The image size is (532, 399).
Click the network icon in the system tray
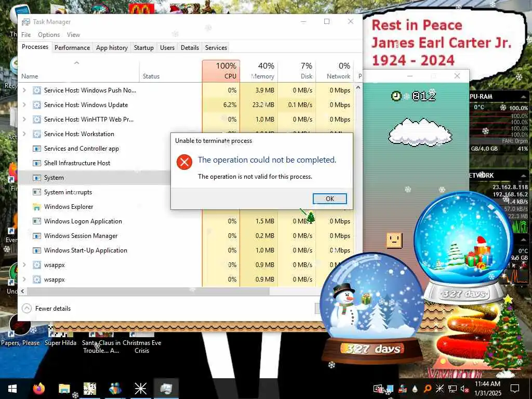[x=453, y=389]
